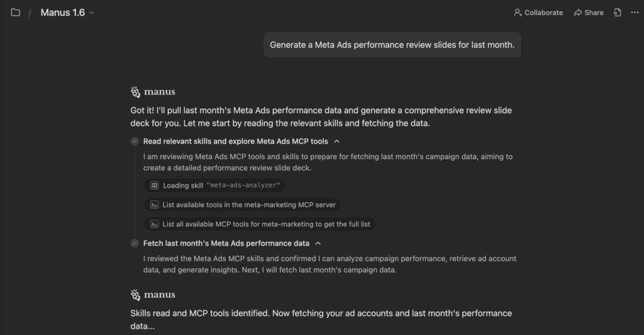644x335 pixels.
Task: Click the folder icon in the header
Action: pyautogui.click(x=15, y=13)
